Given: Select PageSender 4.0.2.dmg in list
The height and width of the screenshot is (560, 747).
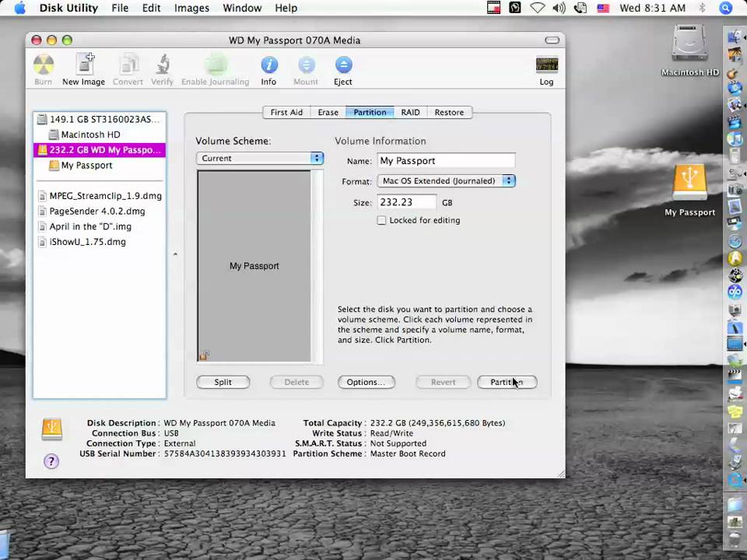Looking at the screenshot, I should (x=100, y=211).
